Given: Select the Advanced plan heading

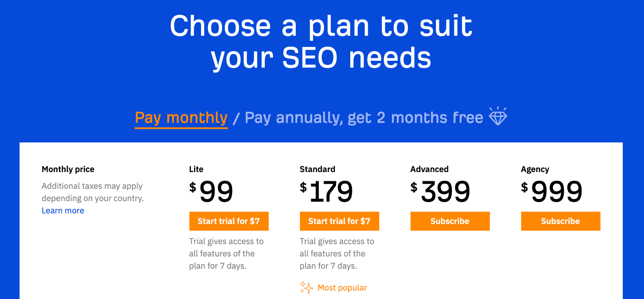Looking at the screenshot, I should point(429,169).
